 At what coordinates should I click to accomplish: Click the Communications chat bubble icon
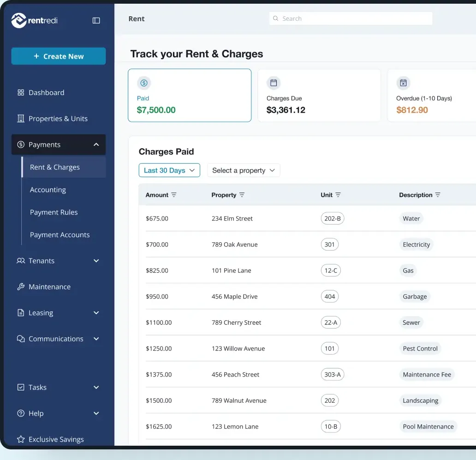click(x=21, y=339)
